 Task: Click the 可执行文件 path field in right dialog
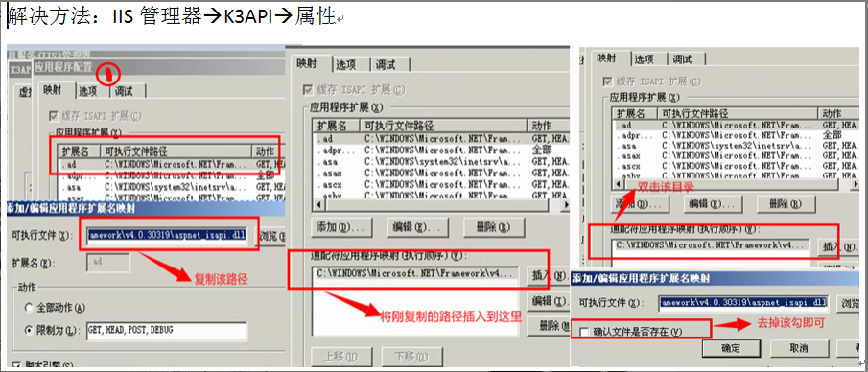[x=742, y=303]
